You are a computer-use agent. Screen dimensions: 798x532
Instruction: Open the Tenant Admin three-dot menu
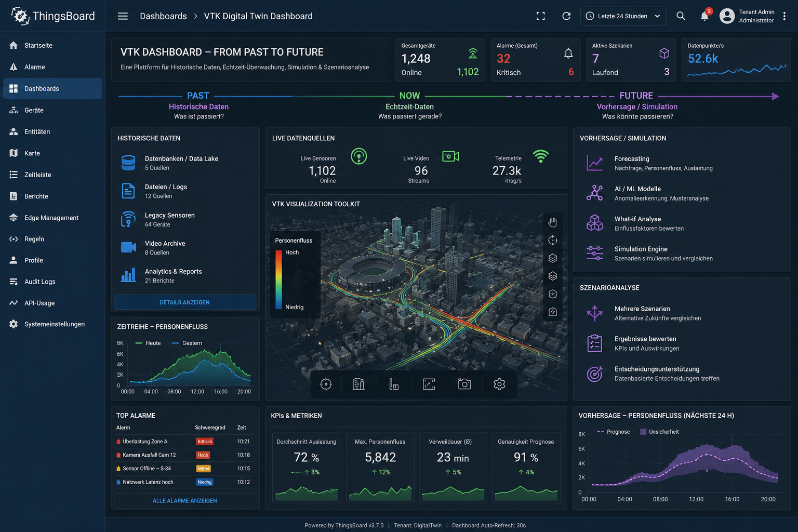pos(784,16)
